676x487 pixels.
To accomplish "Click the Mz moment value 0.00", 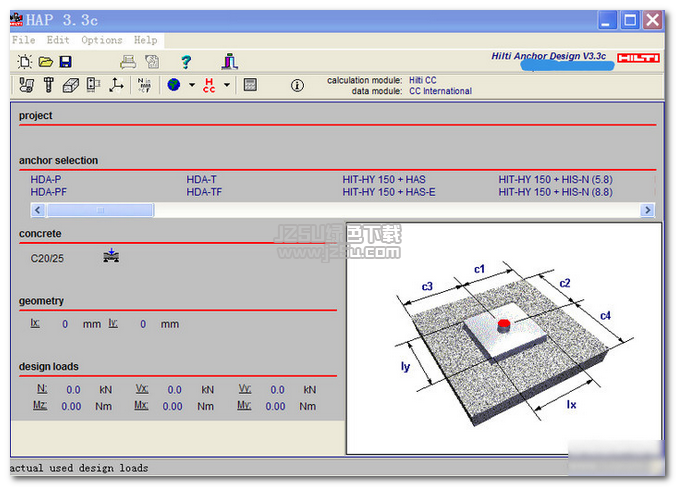I will coord(71,406).
